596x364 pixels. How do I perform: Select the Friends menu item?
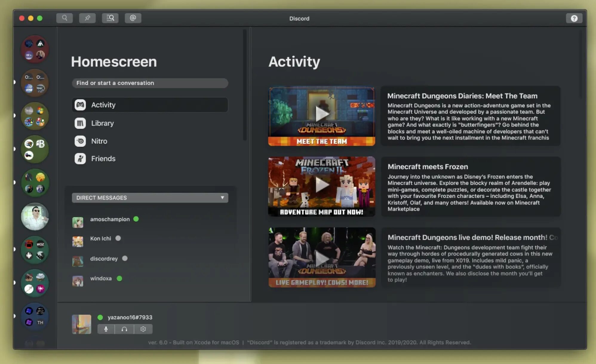[x=103, y=159]
